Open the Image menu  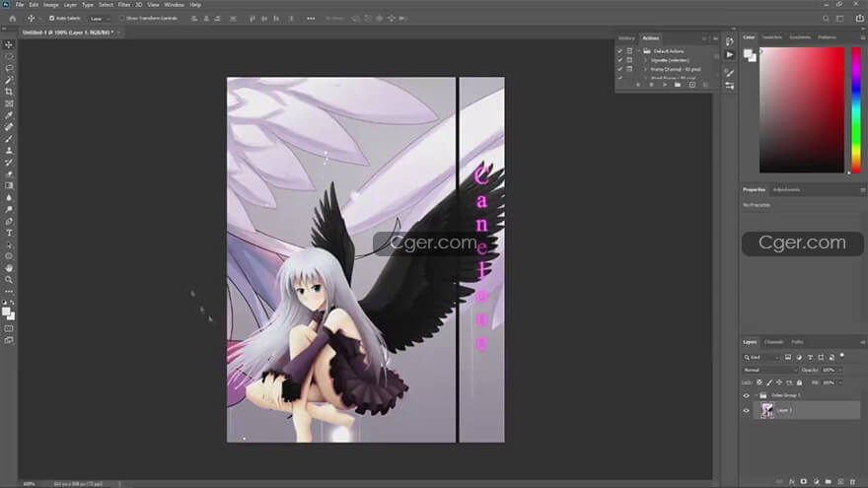coord(51,4)
